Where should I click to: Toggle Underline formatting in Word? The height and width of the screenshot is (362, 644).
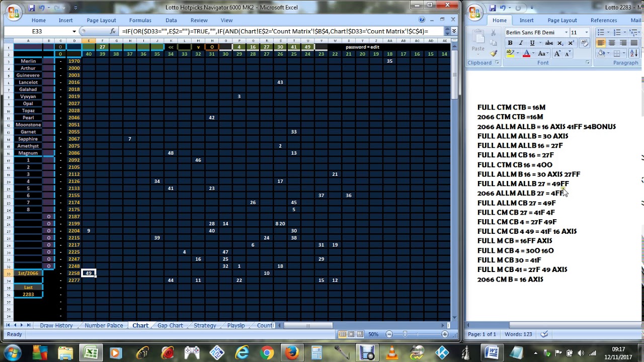coord(532,43)
